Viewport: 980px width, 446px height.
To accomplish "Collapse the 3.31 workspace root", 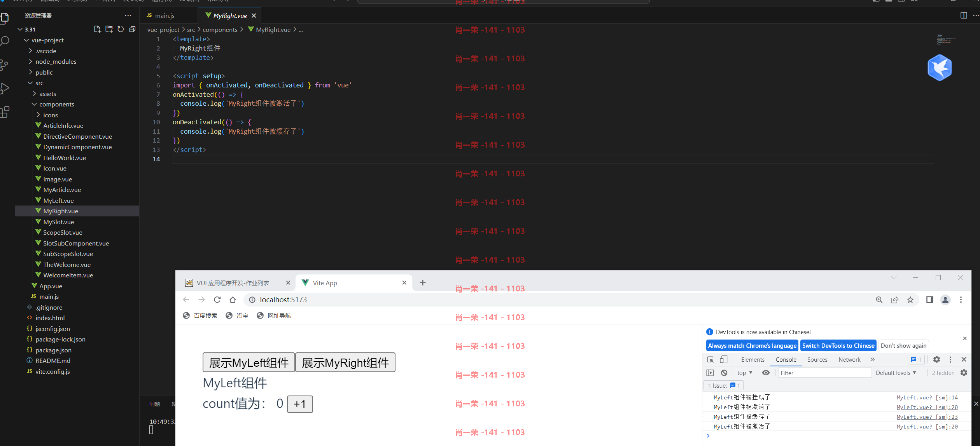I will 20,29.
